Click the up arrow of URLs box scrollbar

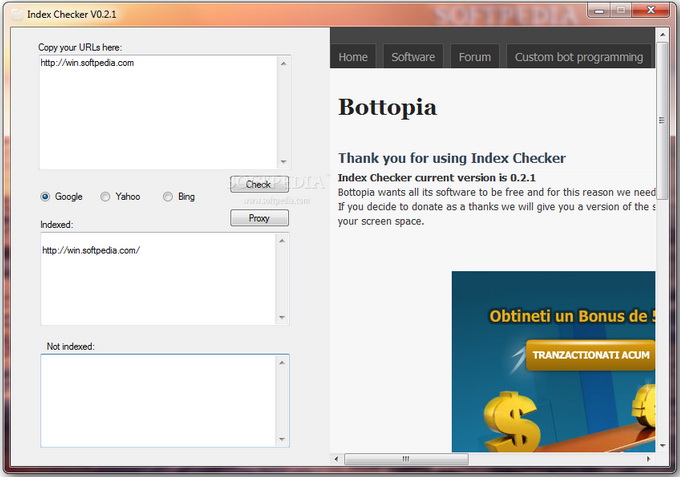coord(284,63)
